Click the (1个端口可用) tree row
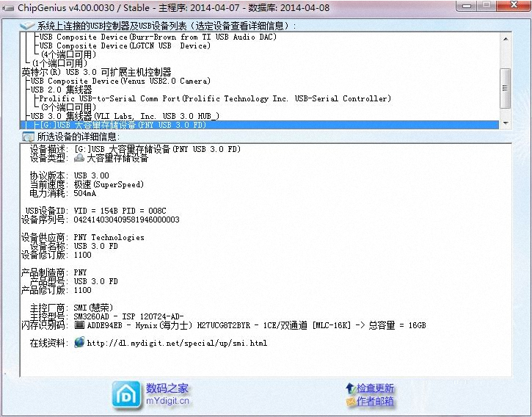The height and width of the screenshot is (417, 532). pos(59,63)
